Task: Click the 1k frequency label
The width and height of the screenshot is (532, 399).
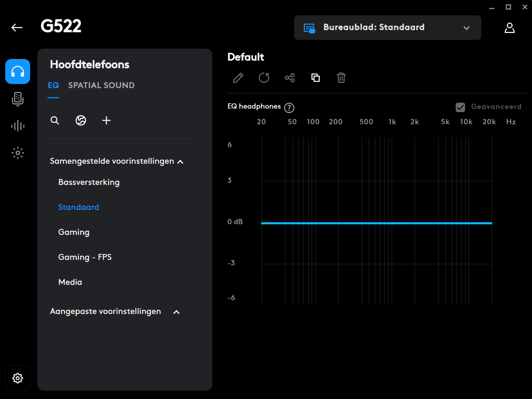Action: click(x=392, y=122)
